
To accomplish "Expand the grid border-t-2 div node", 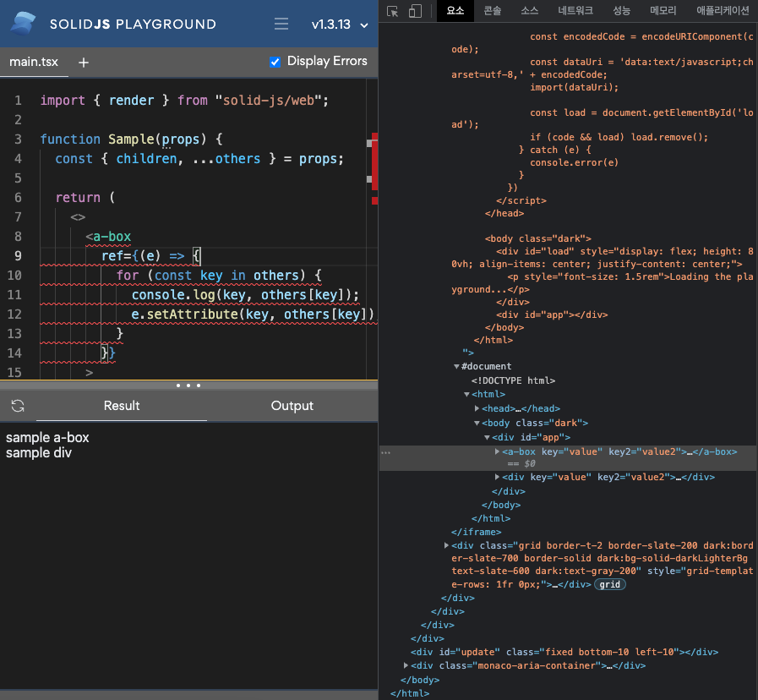I will pyautogui.click(x=446, y=545).
